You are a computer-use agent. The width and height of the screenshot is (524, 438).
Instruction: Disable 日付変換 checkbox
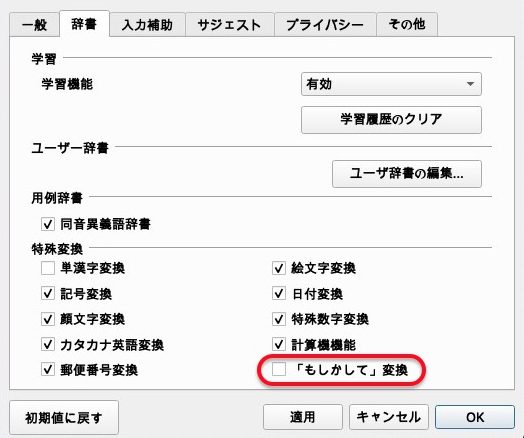pyautogui.click(x=279, y=294)
